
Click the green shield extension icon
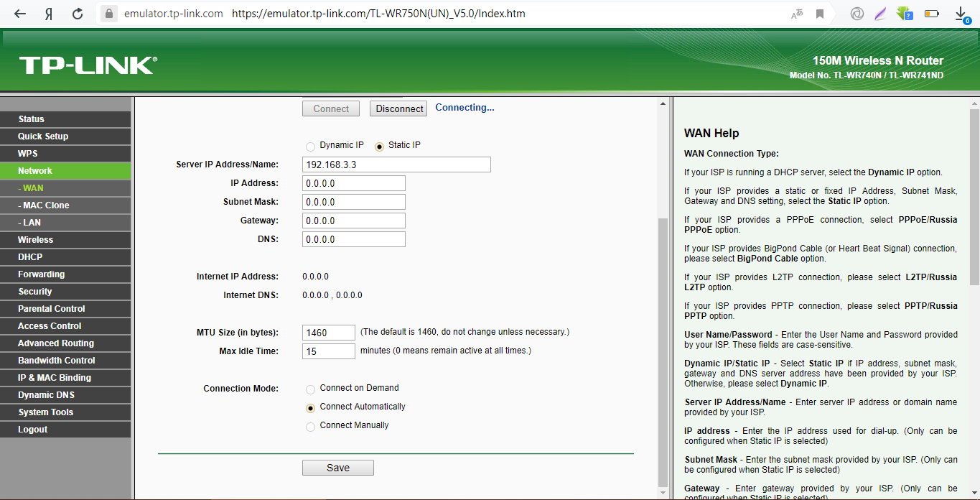pos(905,14)
